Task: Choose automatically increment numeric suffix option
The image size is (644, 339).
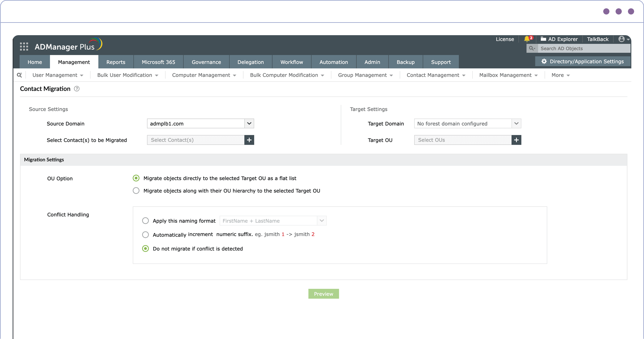Action: click(x=145, y=235)
